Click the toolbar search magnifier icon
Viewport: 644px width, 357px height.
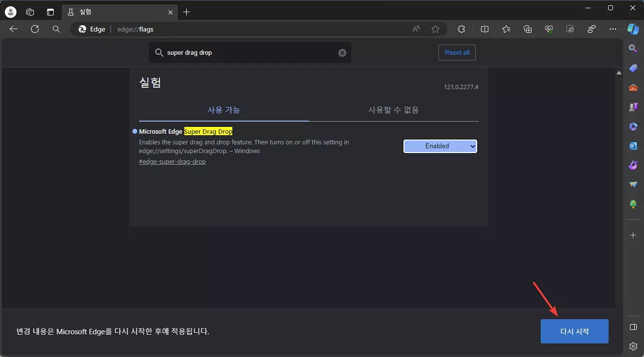(x=56, y=29)
